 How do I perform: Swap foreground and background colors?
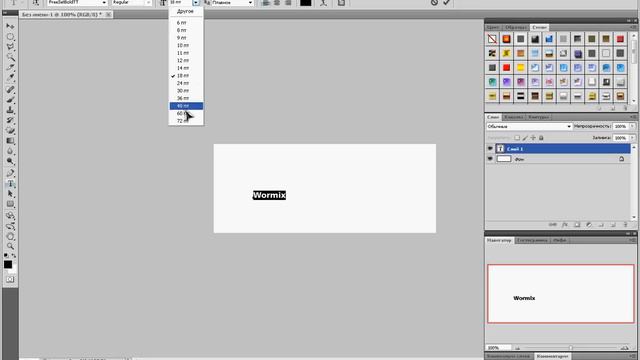click(x=13, y=256)
